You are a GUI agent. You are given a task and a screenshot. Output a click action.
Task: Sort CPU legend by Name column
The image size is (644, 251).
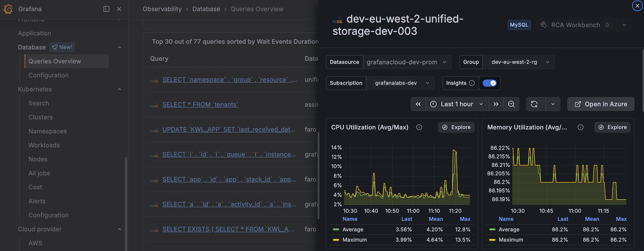pos(350,219)
